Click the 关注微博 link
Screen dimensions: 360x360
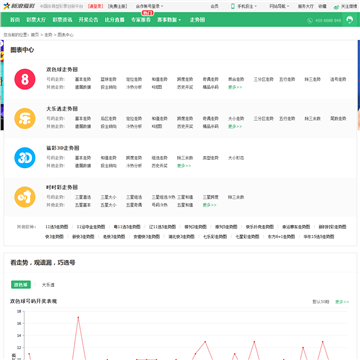point(349,6)
